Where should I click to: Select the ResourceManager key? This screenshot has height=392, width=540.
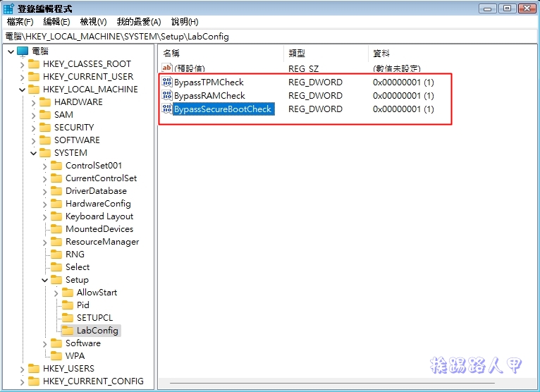(102, 241)
